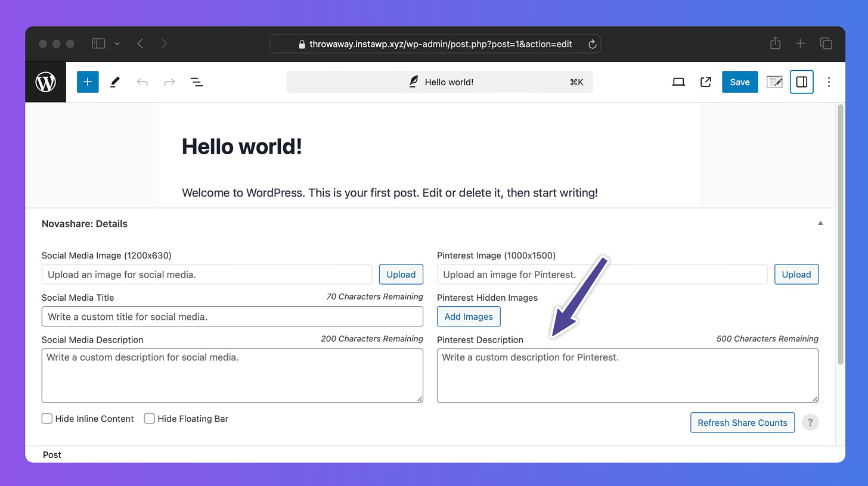Image resolution: width=868 pixels, height=486 pixels.
Task: Open the three-dot options menu
Action: 829,82
